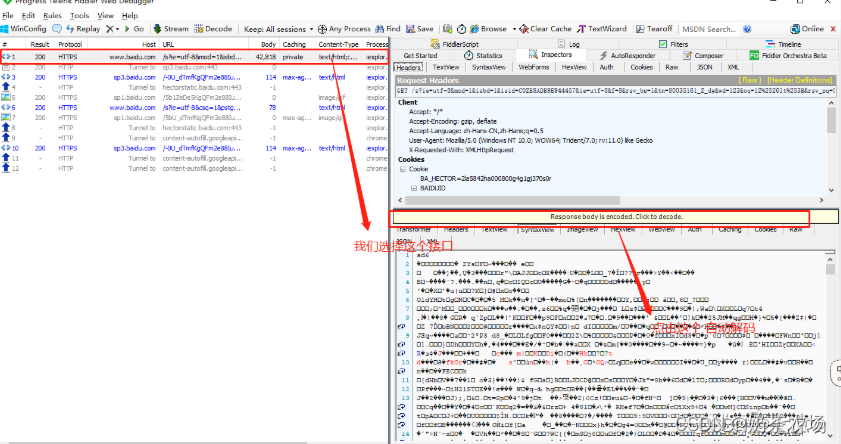This screenshot has width=841, height=444.
Task: Click the comment speech bubble icon
Action: 57,29
